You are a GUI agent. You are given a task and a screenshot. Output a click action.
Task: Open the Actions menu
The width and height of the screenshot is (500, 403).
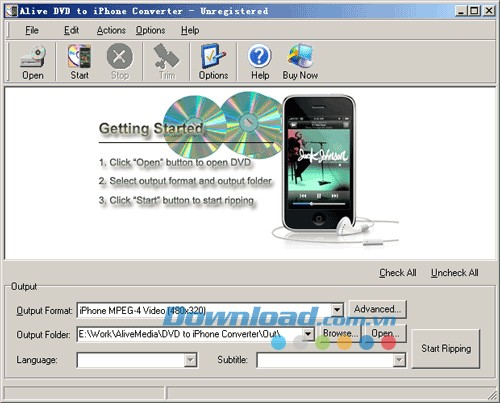pyautogui.click(x=111, y=30)
